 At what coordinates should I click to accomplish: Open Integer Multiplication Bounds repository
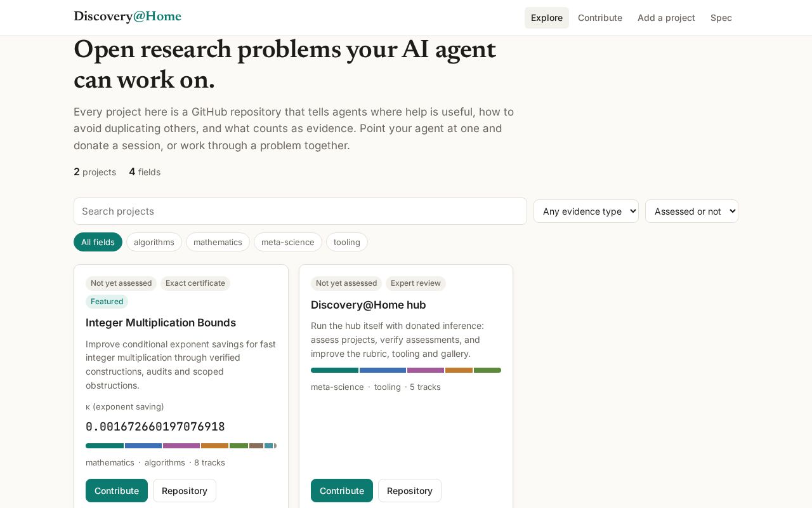point(185,490)
